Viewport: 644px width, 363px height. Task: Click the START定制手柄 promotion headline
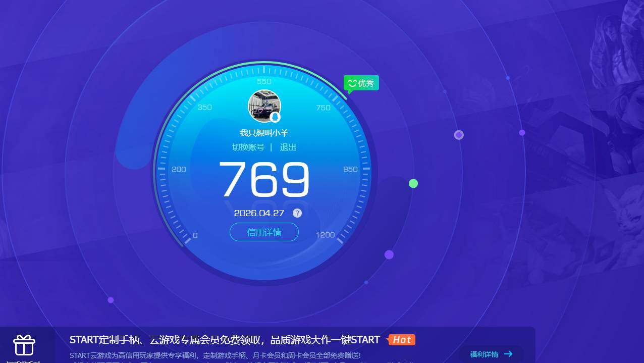pos(225,340)
